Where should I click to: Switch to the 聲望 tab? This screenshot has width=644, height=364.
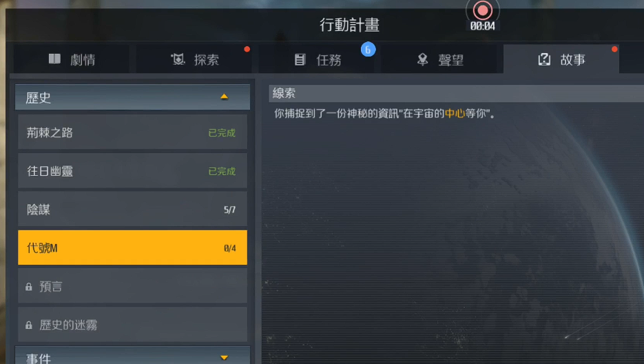[439, 59]
